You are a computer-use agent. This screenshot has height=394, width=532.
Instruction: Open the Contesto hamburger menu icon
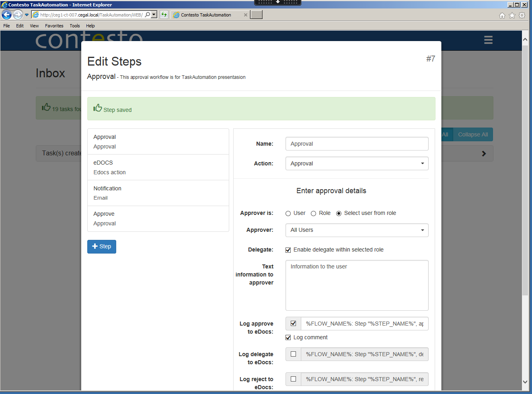pyautogui.click(x=488, y=40)
